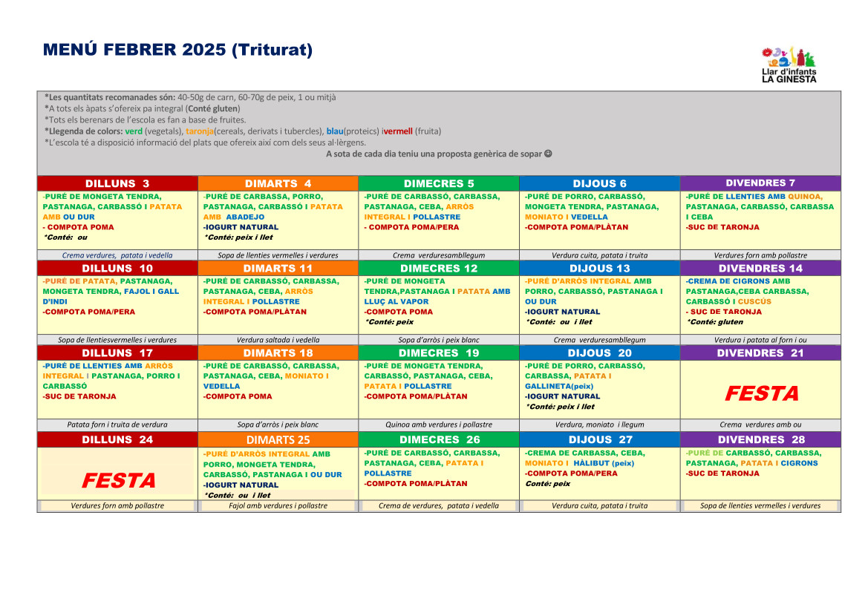Screen dimensions: 868x613
Task: Click 'Conté gluten' in the notes box
Action: point(215,108)
